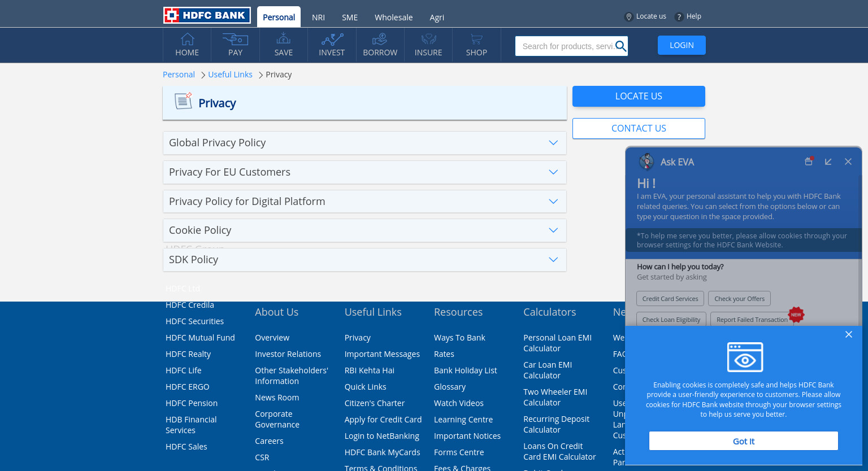868x471 pixels.
Task: Open RBI Kehta Hai link
Action: click(370, 370)
